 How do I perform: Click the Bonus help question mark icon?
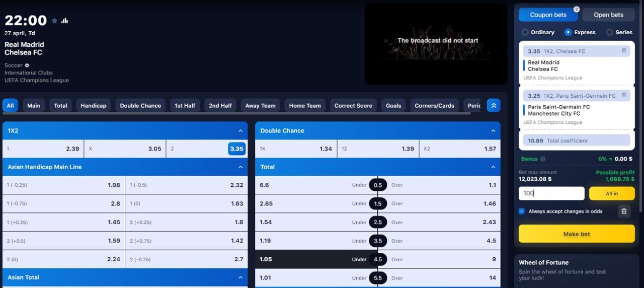coord(542,159)
